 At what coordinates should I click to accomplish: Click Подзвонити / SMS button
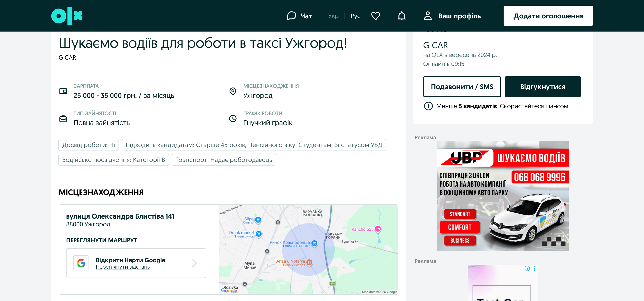(x=462, y=87)
